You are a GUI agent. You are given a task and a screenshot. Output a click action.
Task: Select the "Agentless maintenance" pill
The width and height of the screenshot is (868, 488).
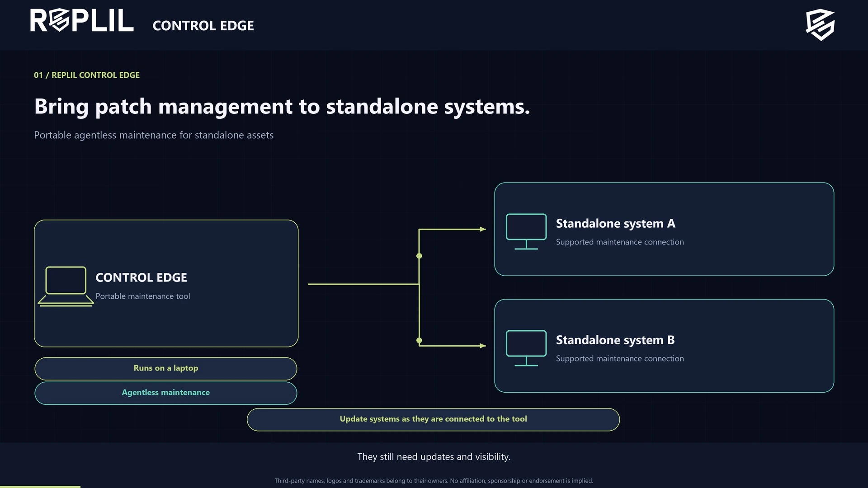point(166,393)
